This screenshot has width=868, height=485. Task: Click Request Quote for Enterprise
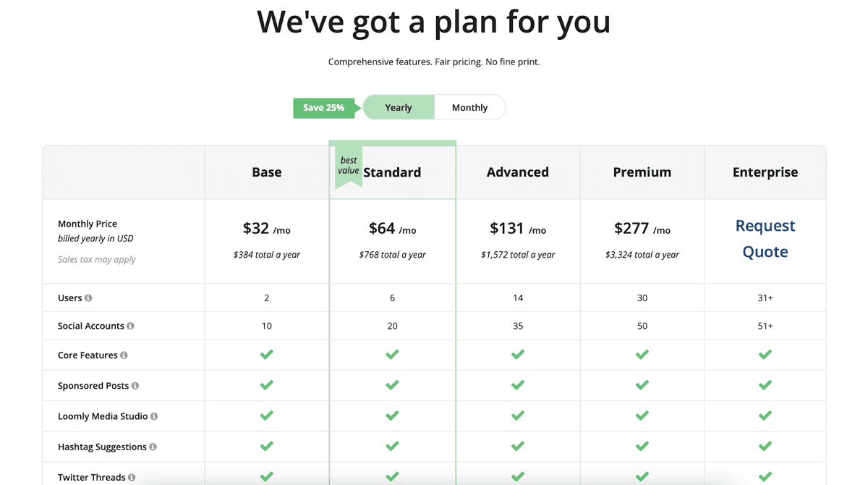tap(765, 239)
